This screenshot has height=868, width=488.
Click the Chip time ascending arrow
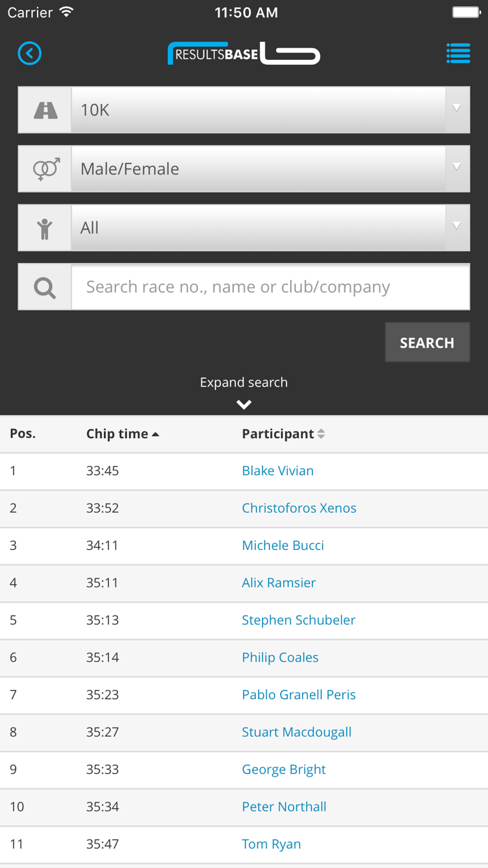coord(155,433)
